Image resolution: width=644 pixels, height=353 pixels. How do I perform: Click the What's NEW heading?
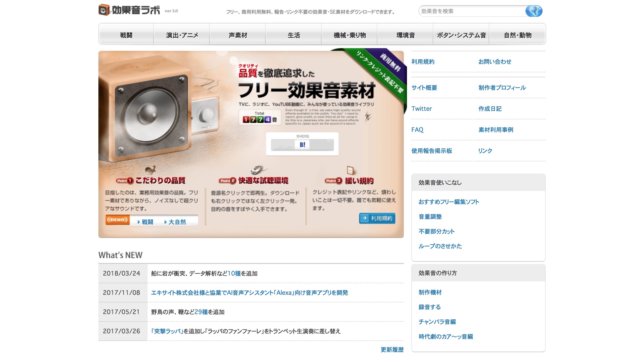click(x=120, y=255)
